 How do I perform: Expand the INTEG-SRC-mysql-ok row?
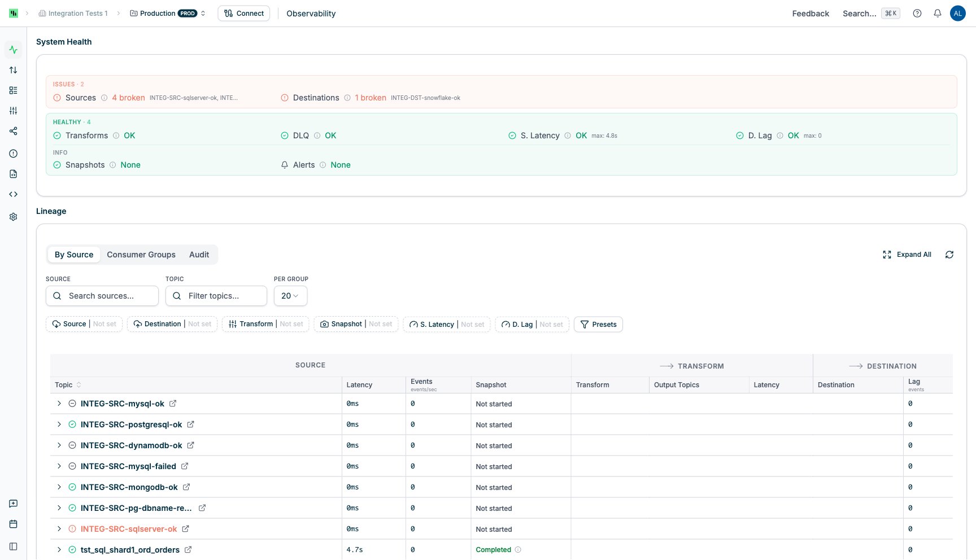(x=59, y=404)
